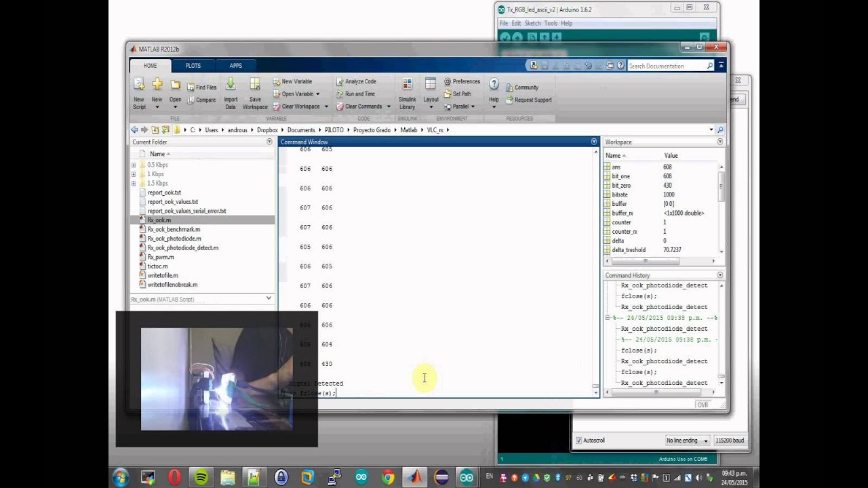Open the Workspace panel actions menu

tap(720, 142)
